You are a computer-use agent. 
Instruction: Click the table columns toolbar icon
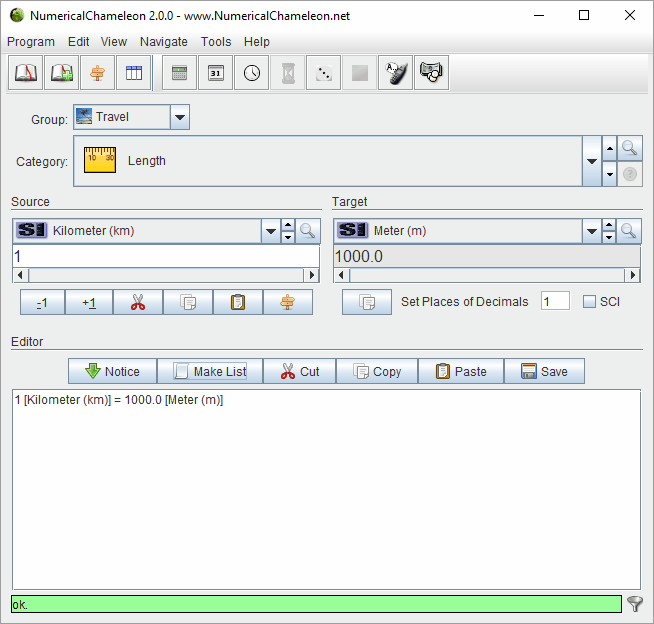134,73
